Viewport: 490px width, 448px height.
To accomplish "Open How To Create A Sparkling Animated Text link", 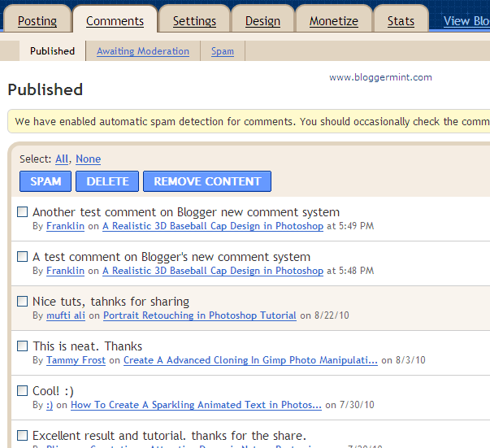I will coord(196,405).
